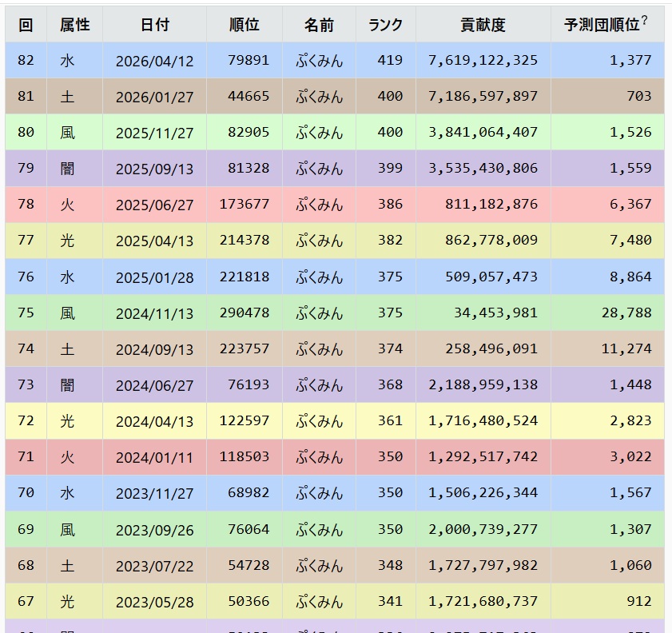
Task: Click the rank position 214378
Action: (x=245, y=241)
